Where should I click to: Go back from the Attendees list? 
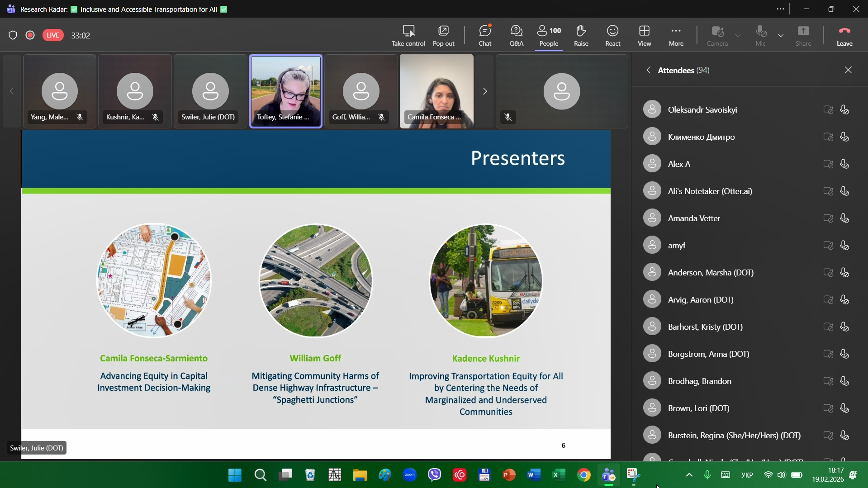pyautogui.click(x=649, y=70)
